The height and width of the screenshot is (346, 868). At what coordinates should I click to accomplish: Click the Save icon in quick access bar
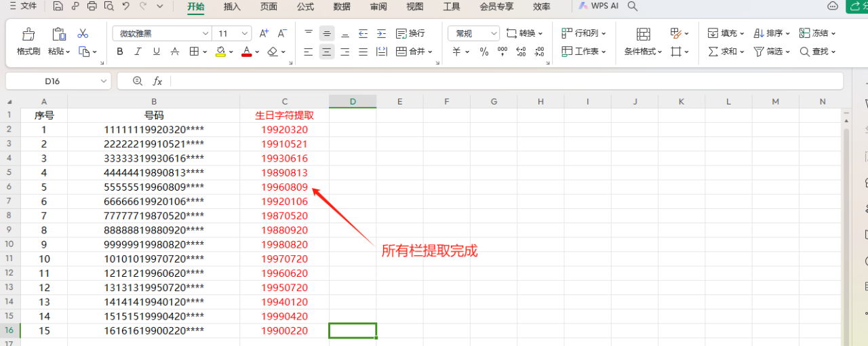pos(58,6)
